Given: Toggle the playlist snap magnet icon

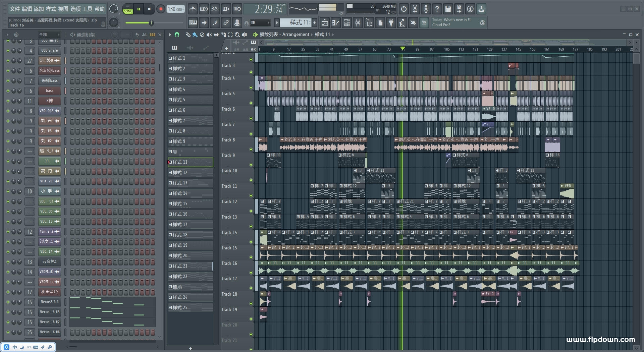Looking at the screenshot, I should coord(177,35).
